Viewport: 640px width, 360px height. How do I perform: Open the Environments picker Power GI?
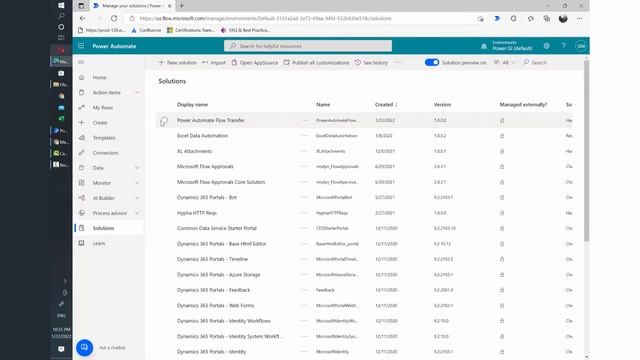click(512, 46)
